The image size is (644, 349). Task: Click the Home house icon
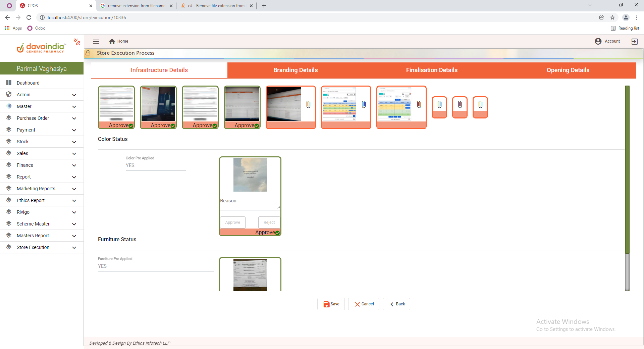112,41
